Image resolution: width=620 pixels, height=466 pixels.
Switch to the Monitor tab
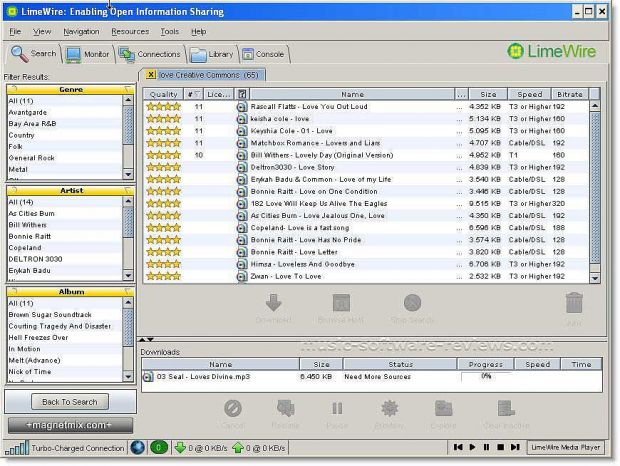tap(87, 54)
